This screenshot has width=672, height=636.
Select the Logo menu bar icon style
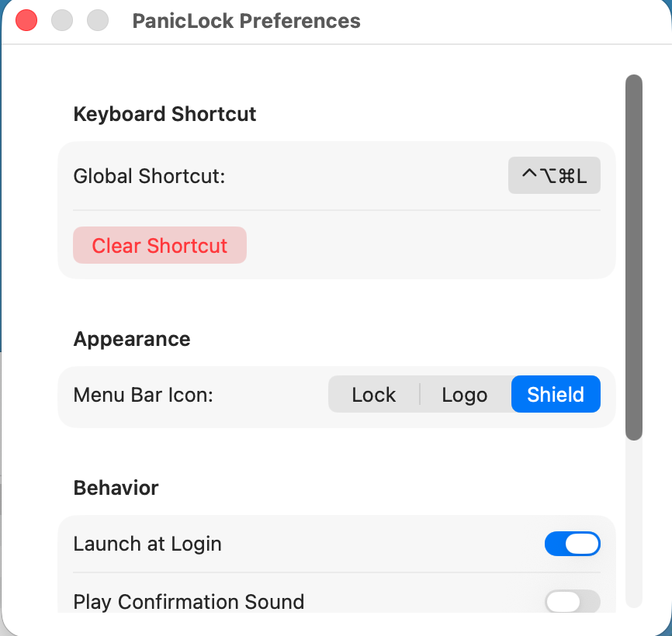pos(464,394)
